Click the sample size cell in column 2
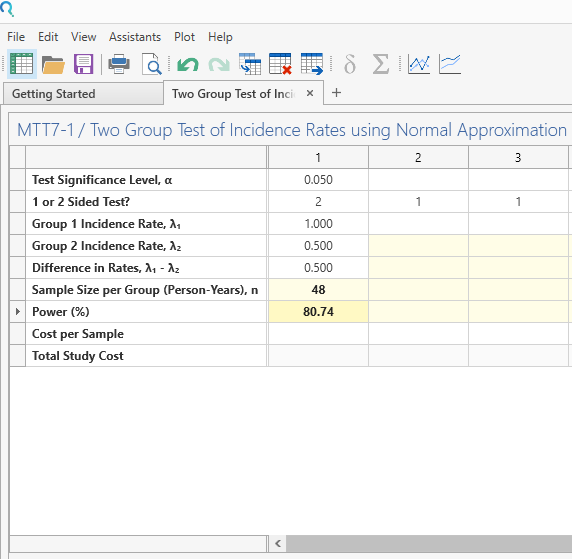This screenshot has width=572, height=559. click(x=418, y=290)
